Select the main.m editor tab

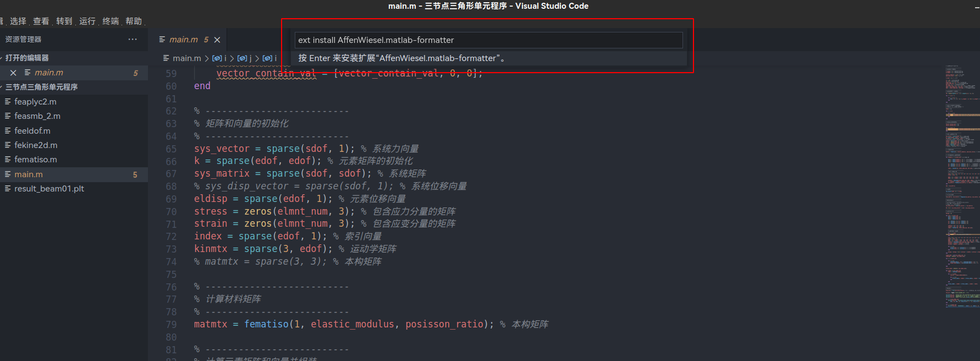(x=185, y=39)
